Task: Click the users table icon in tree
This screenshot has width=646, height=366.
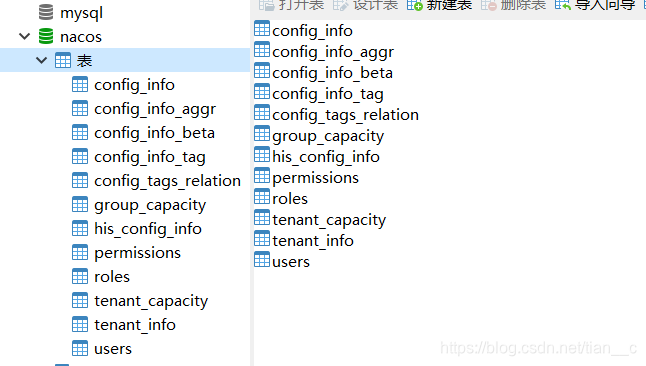Action: 80,348
